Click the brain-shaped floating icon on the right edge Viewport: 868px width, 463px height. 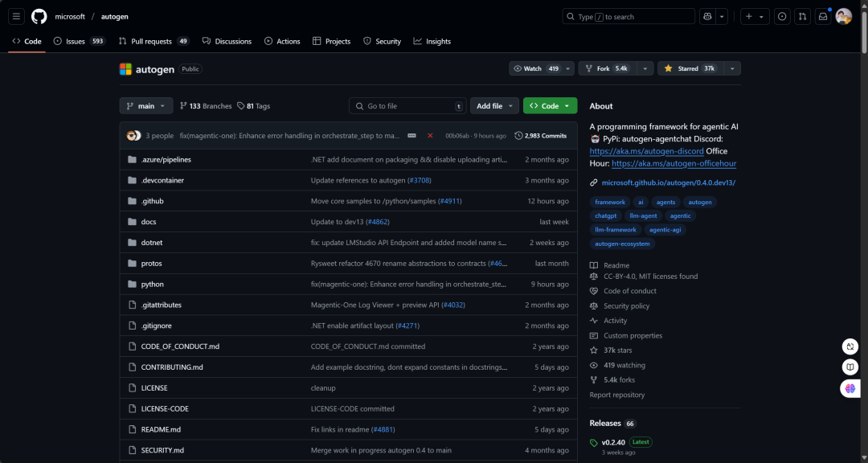(850, 389)
